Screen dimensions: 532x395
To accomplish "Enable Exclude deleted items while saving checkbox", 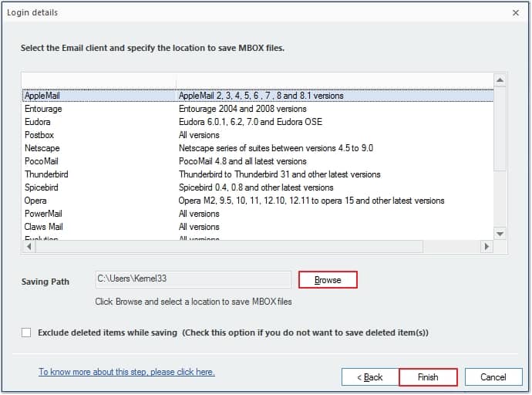I will [x=26, y=333].
